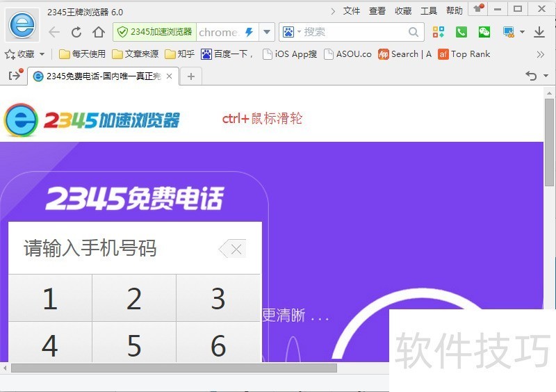556x392 pixels.
Task: Click the 2345加速浏览器 page logo
Action: click(92, 120)
